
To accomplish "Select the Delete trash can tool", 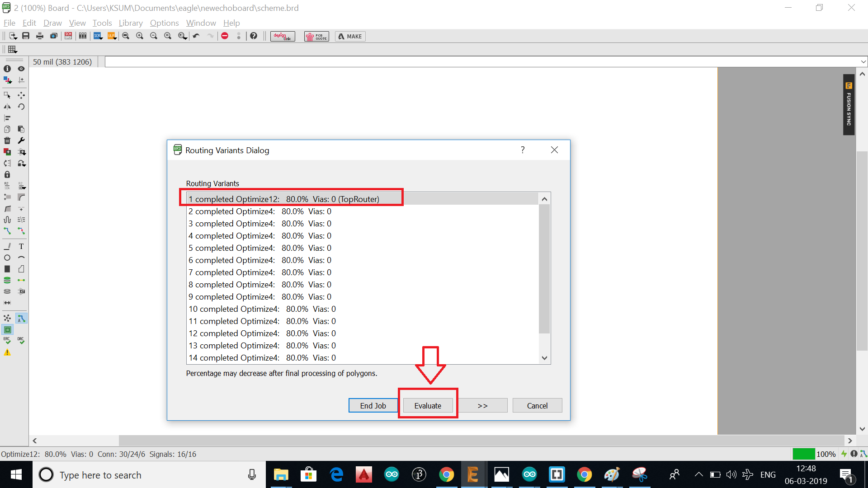I will (7, 141).
